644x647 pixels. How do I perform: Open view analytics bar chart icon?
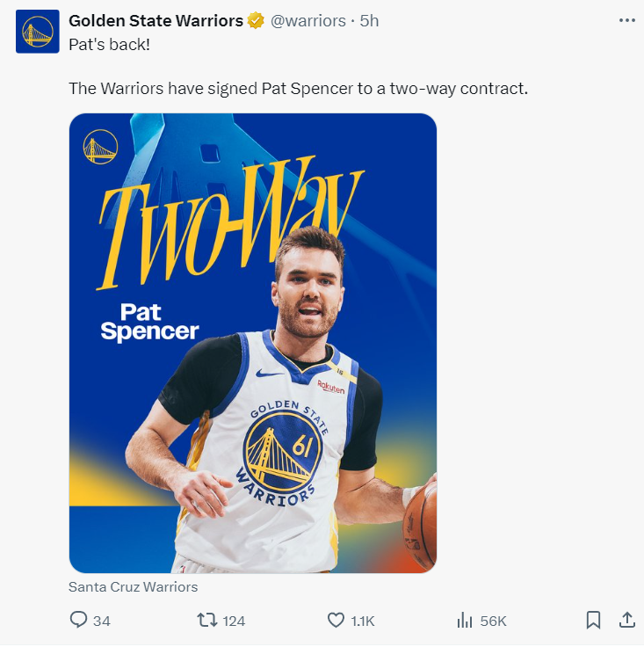[x=465, y=621]
